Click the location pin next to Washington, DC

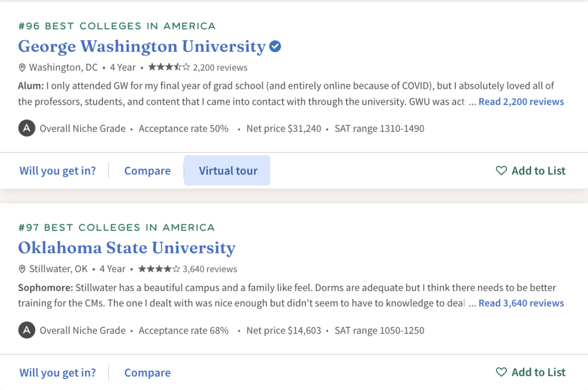point(22,68)
